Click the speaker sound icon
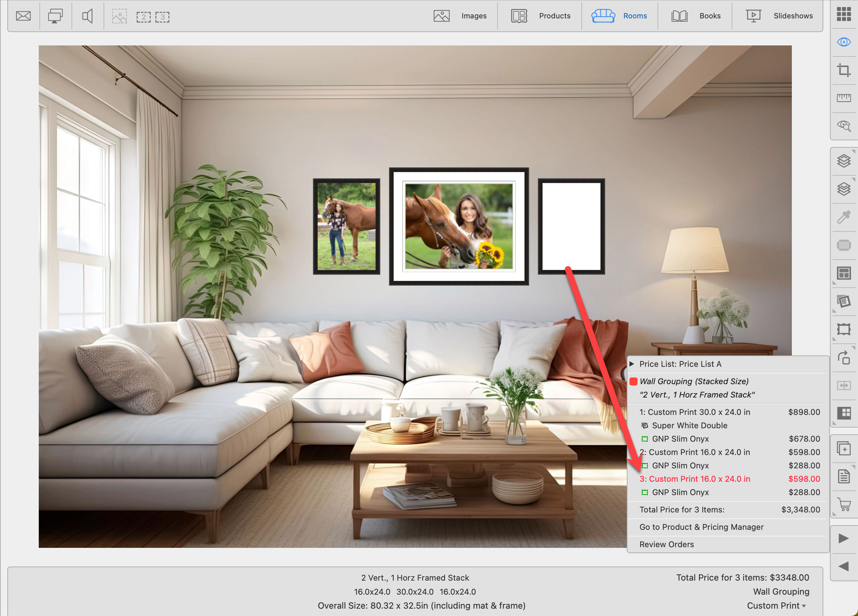 point(87,16)
